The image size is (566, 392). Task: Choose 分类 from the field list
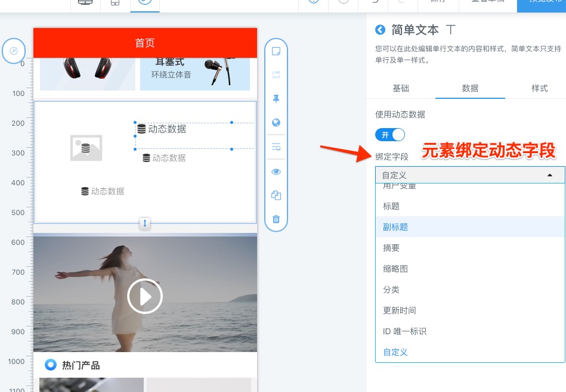471,290
